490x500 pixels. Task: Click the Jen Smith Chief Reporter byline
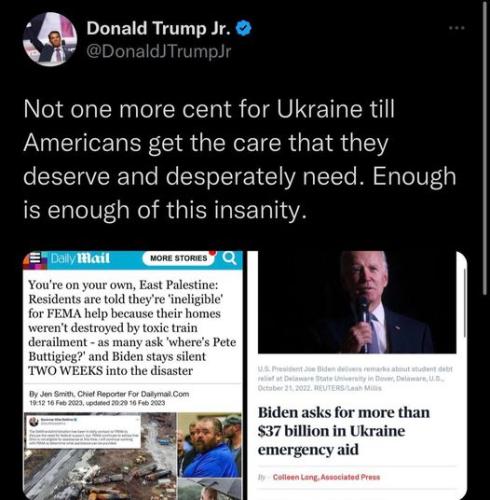[109, 394]
